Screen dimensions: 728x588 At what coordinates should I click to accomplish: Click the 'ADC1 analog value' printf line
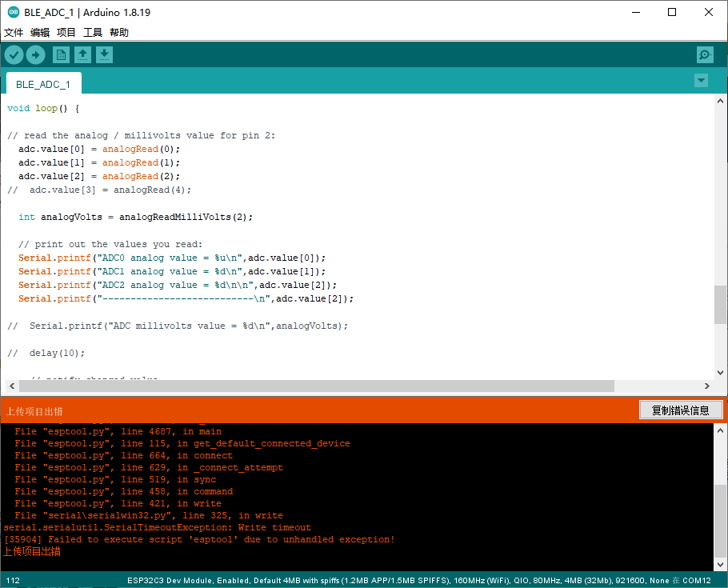[x=172, y=271]
